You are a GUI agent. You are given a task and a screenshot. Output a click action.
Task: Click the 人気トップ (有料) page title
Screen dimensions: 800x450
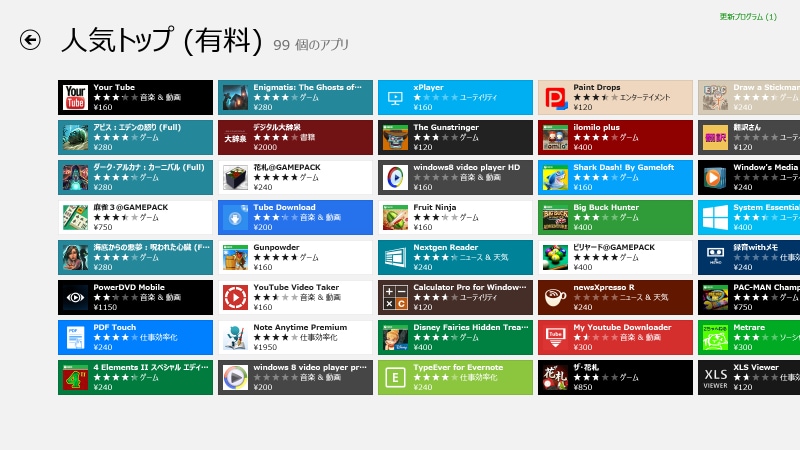point(161,40)
